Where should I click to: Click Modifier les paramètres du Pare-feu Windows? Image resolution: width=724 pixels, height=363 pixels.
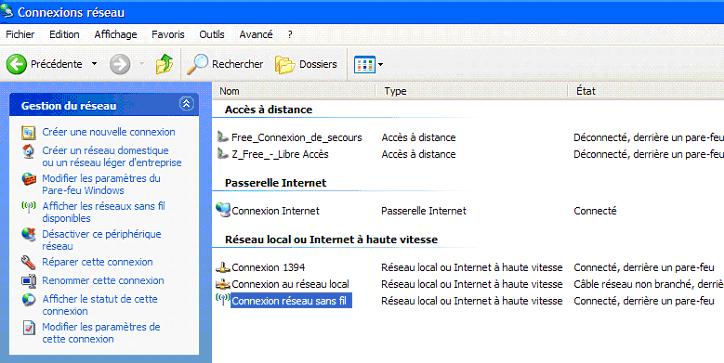pyautogui.click(x=101, y=184)
